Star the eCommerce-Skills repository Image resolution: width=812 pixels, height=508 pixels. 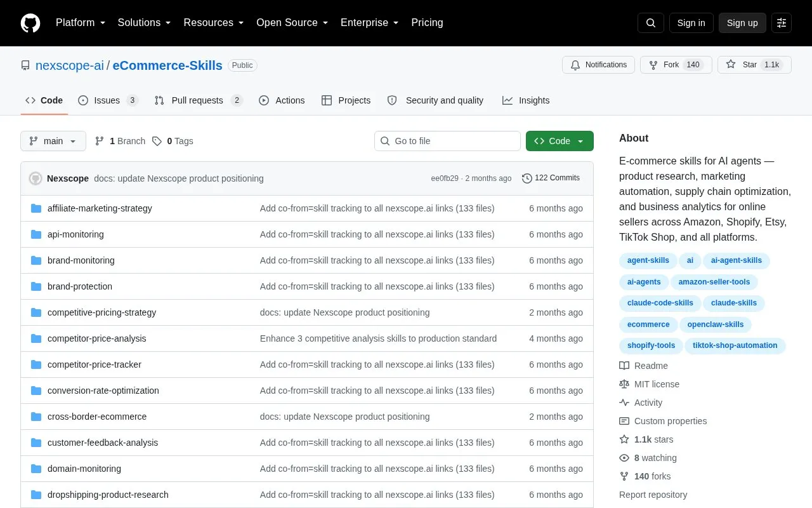(x=754, y=65)
